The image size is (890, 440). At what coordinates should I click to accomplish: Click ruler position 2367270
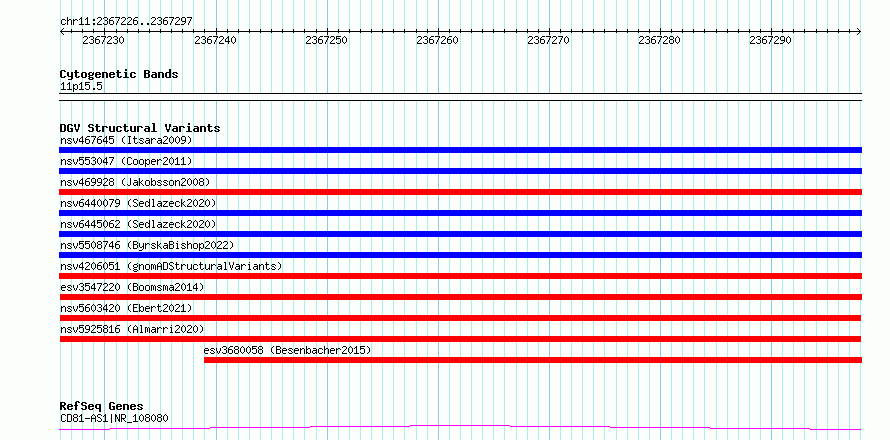pyautogui.click(x=548, y=40)
